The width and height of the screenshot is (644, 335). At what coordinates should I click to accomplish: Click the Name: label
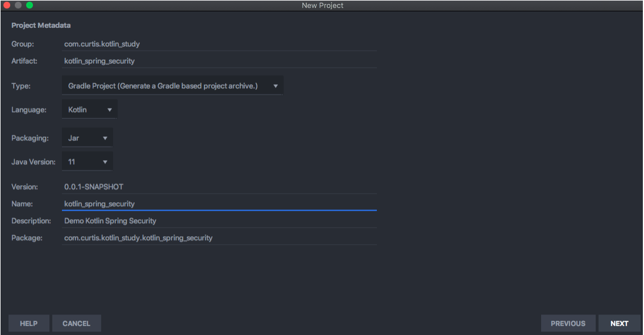(22, 204)
